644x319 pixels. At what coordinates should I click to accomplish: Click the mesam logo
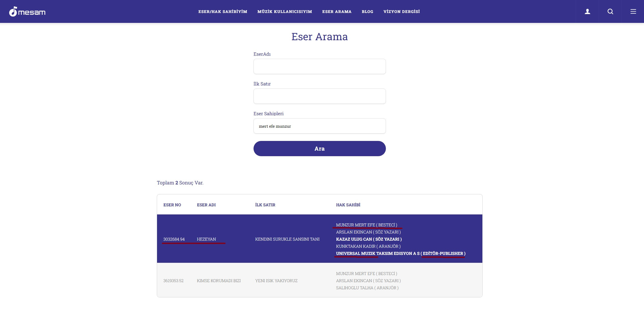pos(27,12)
